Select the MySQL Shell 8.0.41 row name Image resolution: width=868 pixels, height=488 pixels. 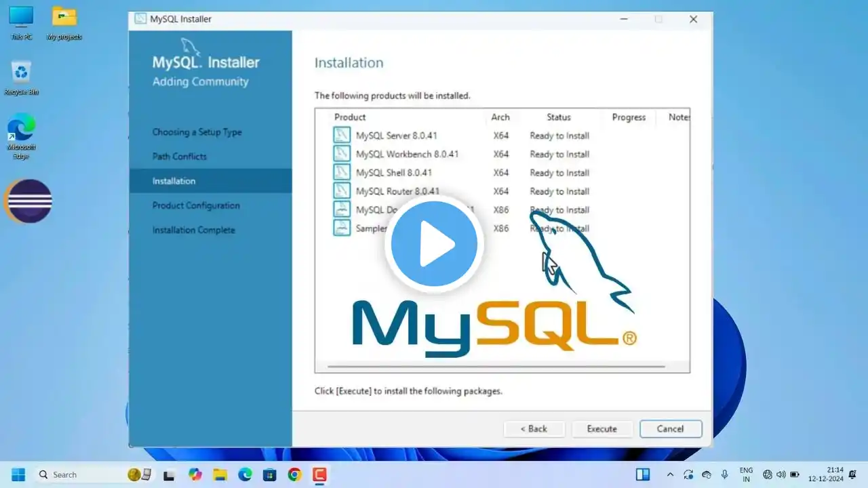click(394, 173)
